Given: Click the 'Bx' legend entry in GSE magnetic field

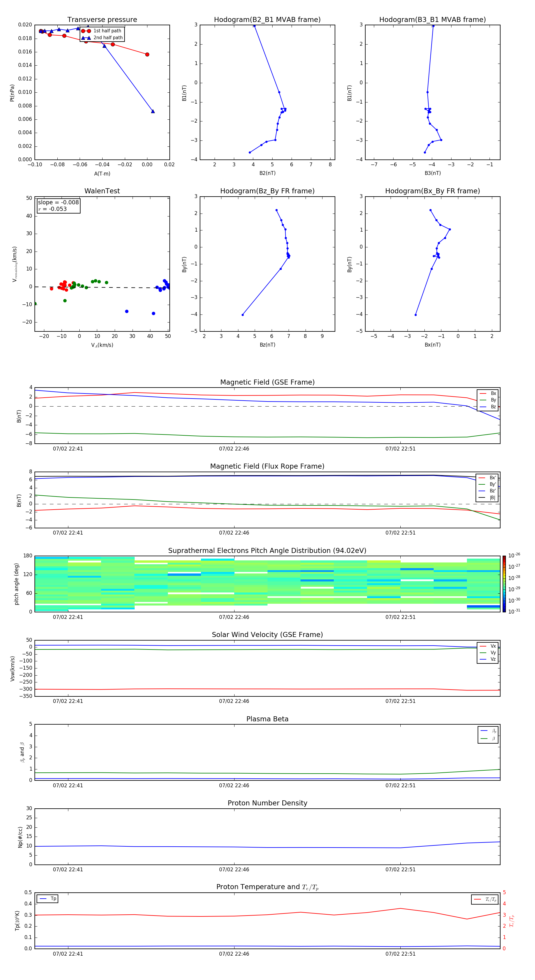Looking at the screenshot, I should [488, 393].
